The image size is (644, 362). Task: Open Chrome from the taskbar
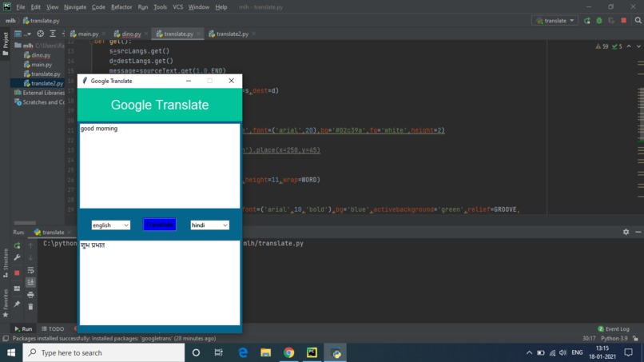[x=288, y=352]
